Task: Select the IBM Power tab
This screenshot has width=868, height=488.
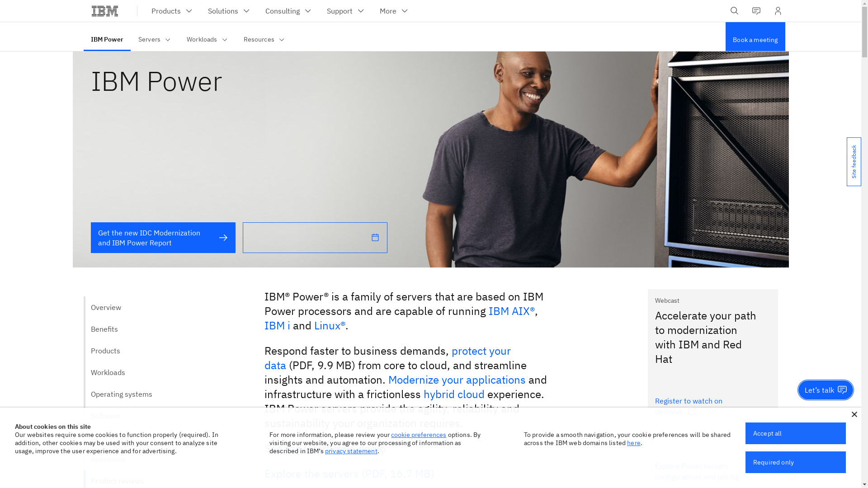Action: point(107,39)
